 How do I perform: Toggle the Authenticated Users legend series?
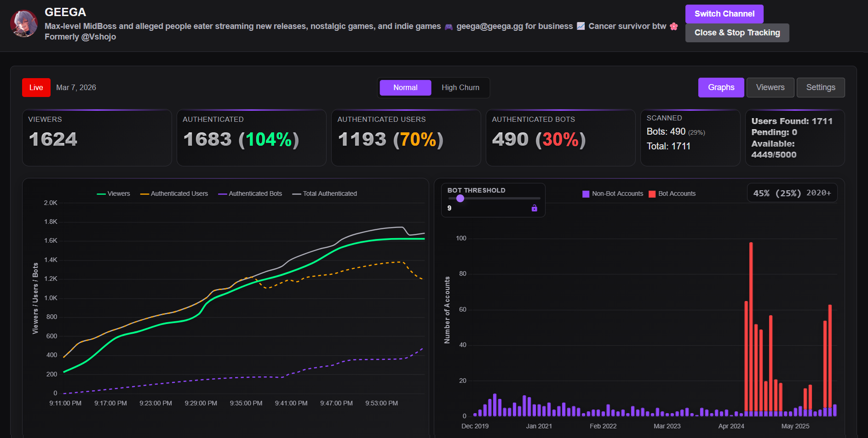(174, 194)
